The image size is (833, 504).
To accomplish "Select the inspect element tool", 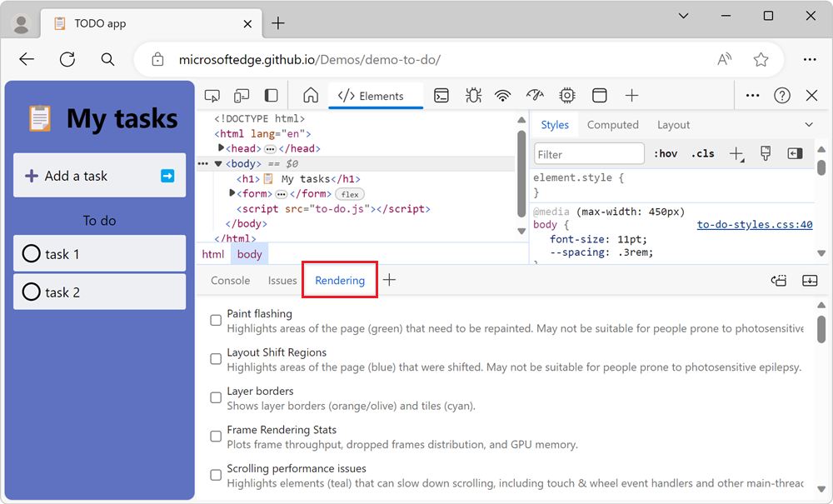I will (x=212, y=95).
